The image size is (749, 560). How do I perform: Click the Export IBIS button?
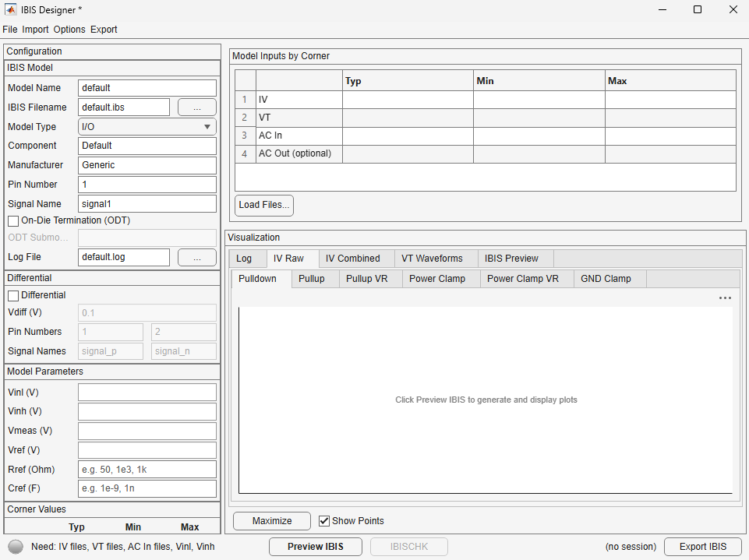pyautogui.click(x=703, y=547)
